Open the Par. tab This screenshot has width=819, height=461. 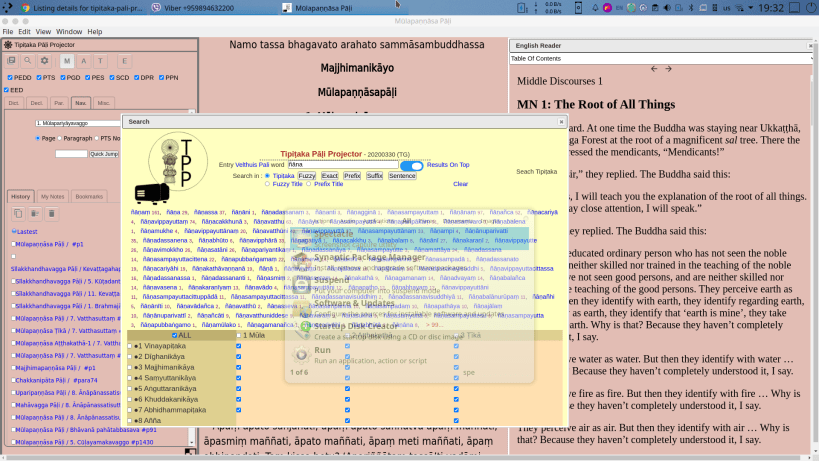click(x=59, y=103)
